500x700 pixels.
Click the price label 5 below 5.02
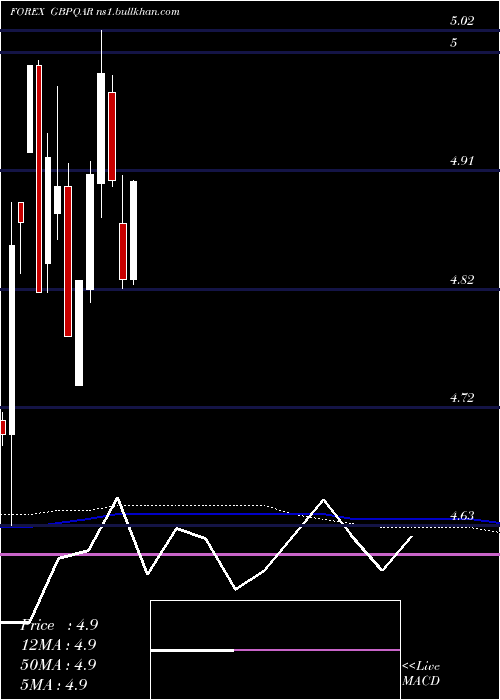[454, 43]
